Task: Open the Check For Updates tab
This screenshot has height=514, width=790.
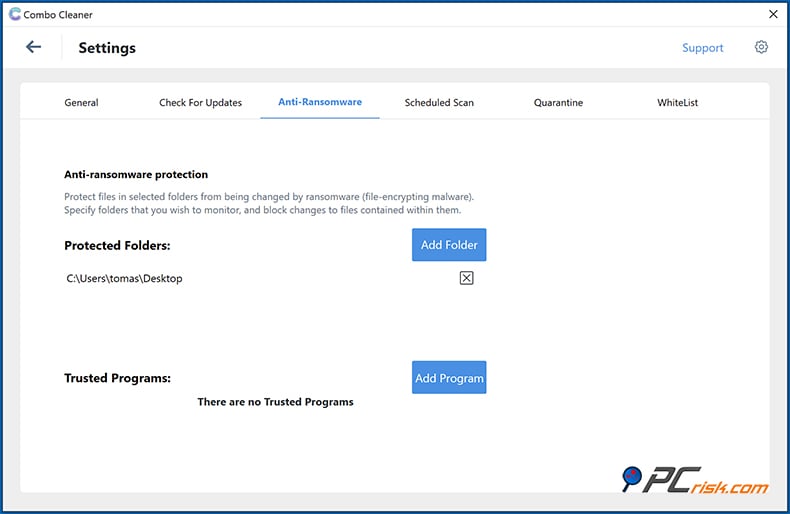Action: pyautogui.click(x=200, y=102)
